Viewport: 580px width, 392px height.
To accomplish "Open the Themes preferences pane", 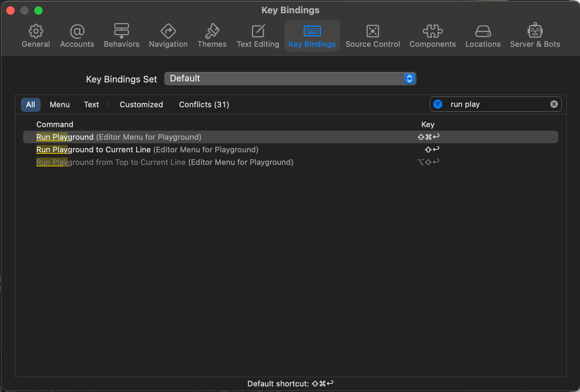I will click(212, 36).
